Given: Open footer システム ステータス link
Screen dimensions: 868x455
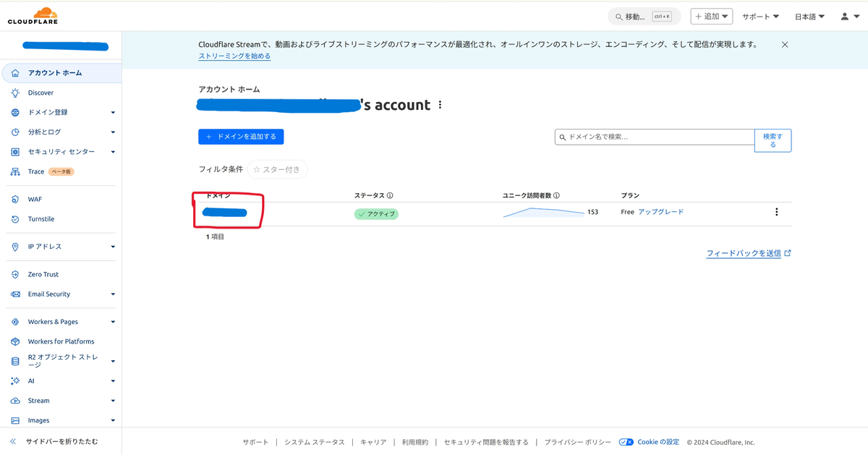Looking at the screenshot, I should (314, 442).
